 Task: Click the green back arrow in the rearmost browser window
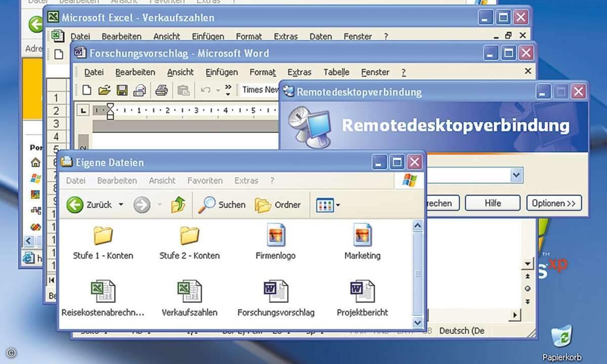pyautogui.click(x=36, y=24)
